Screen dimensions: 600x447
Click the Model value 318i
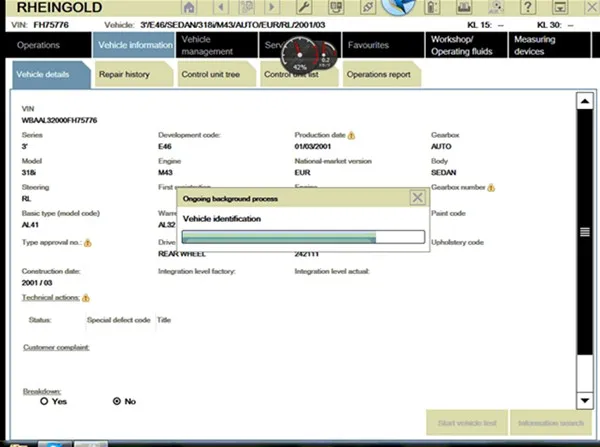click(29, 173)
